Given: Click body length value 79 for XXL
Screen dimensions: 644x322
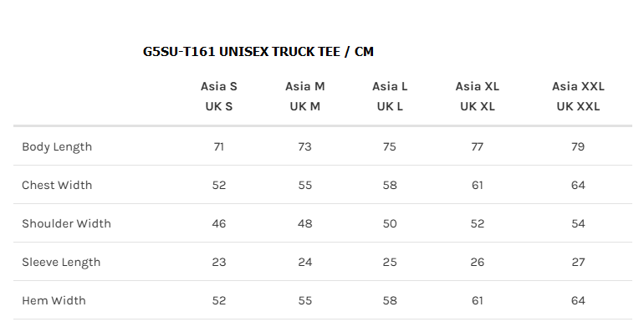Looking at the screenshot, I should click(578, 146).
